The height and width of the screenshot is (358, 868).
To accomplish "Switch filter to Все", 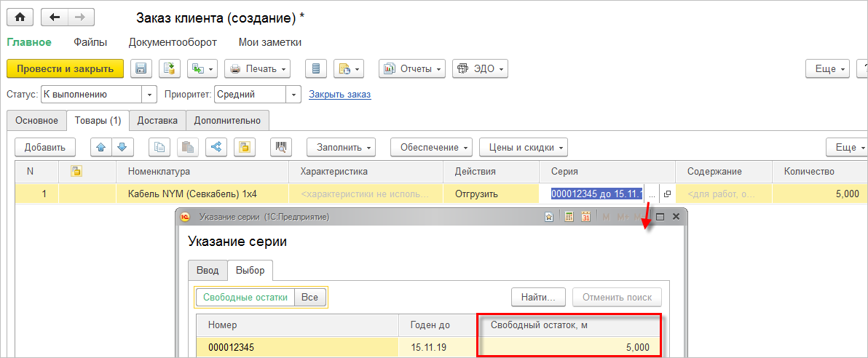I will click(x=309, y=297).
